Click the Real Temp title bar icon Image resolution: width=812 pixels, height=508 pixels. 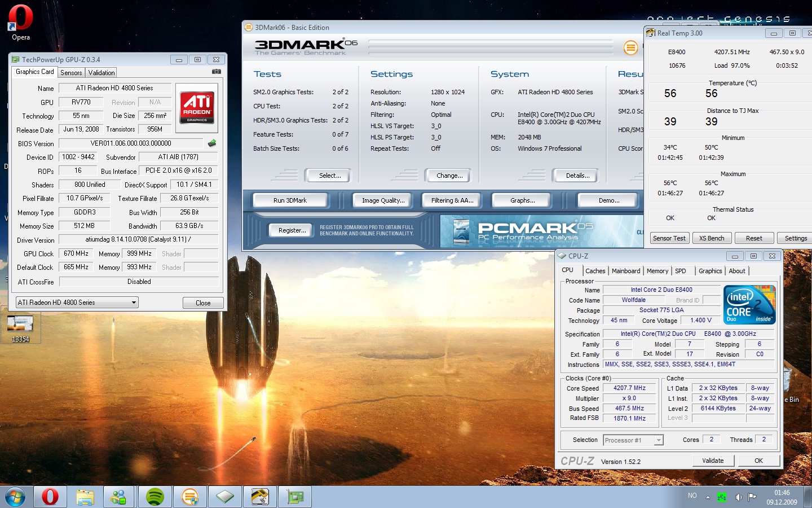pyautogui.click(x=651, y=33)
